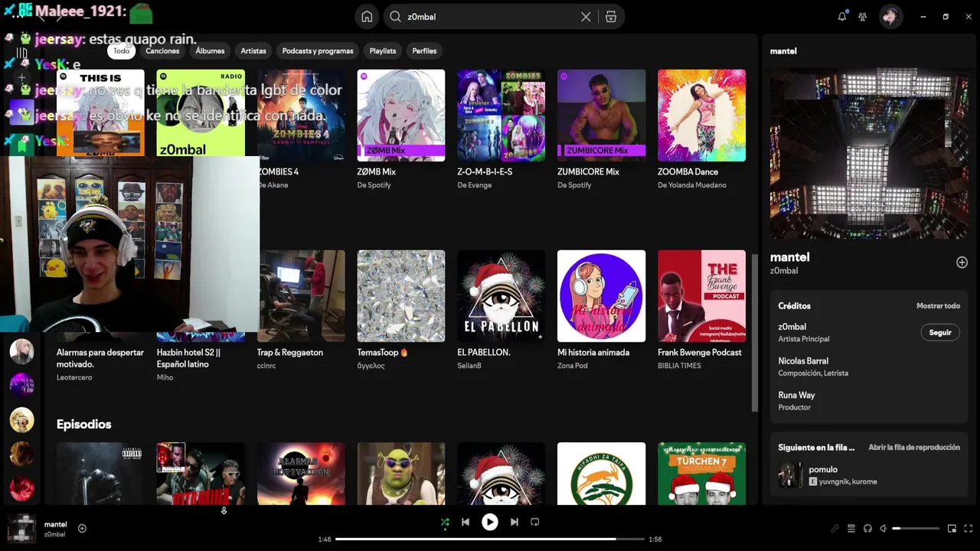
Task: Toggle shuffle in the playback bar
Action: [445, 523]
